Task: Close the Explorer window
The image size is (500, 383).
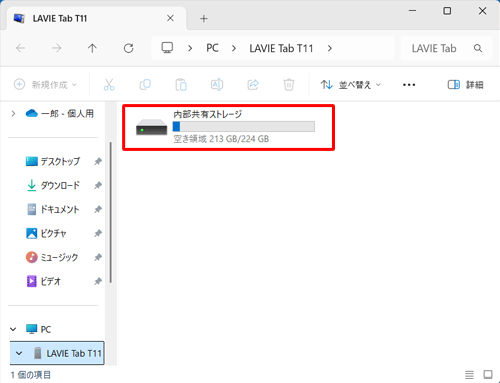Action: click(x=482, y=11)
